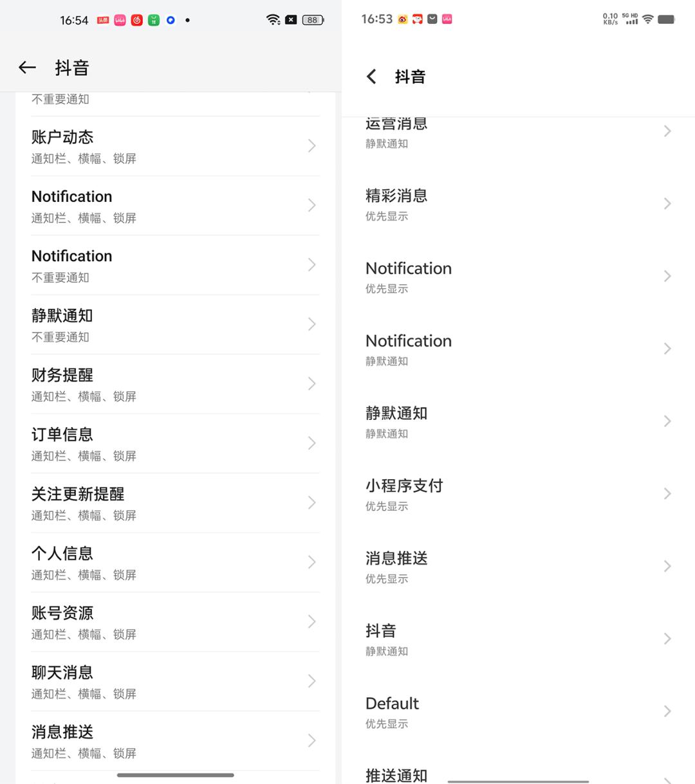
Task: Expand the 财务提醒 row chevron
Action: click(311, 384)
